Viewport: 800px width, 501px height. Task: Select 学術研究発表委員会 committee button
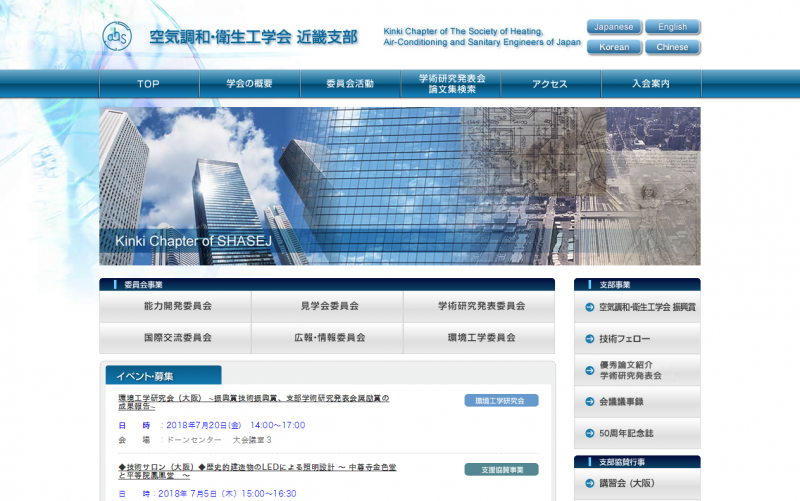(x=479, y=306)
